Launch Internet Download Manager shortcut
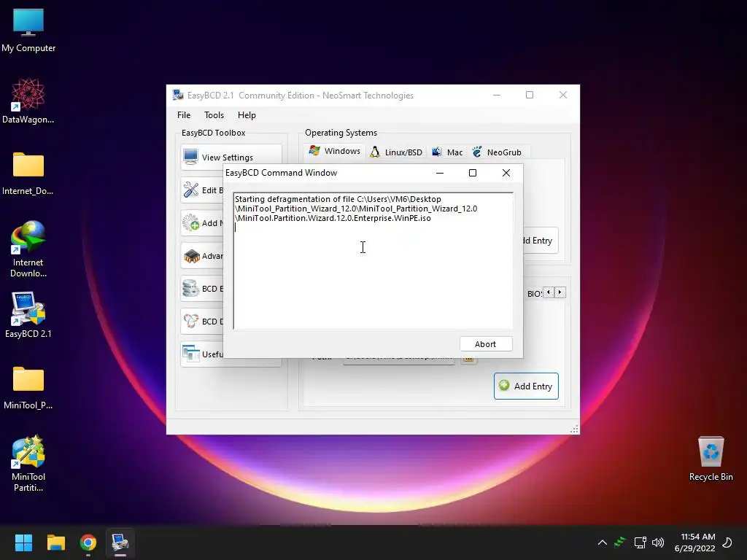This screenshot has width=747, height=560. 28,249
